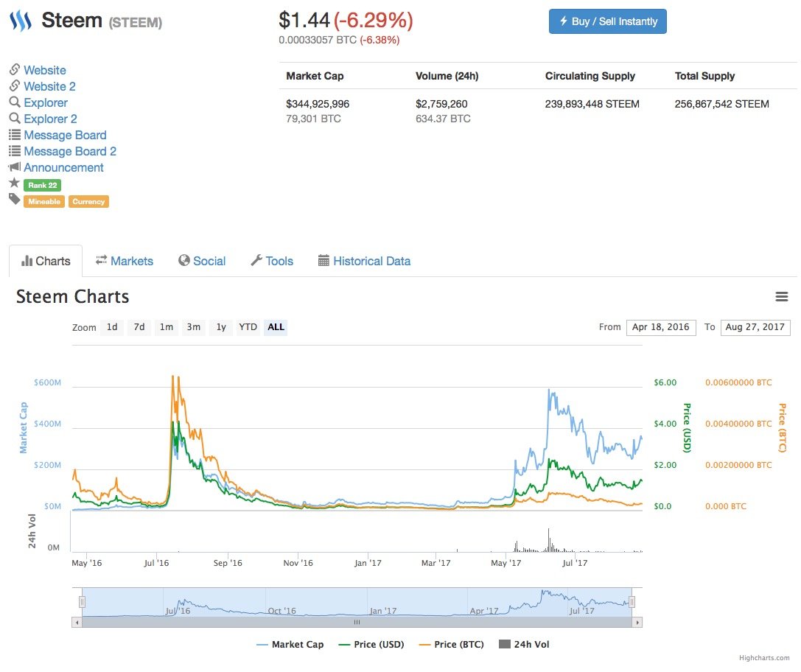Image resolution: width=801 pixels, height=672 pixels.
Task: Toggle 24h Vol series in legend
Action: (524, 645)
